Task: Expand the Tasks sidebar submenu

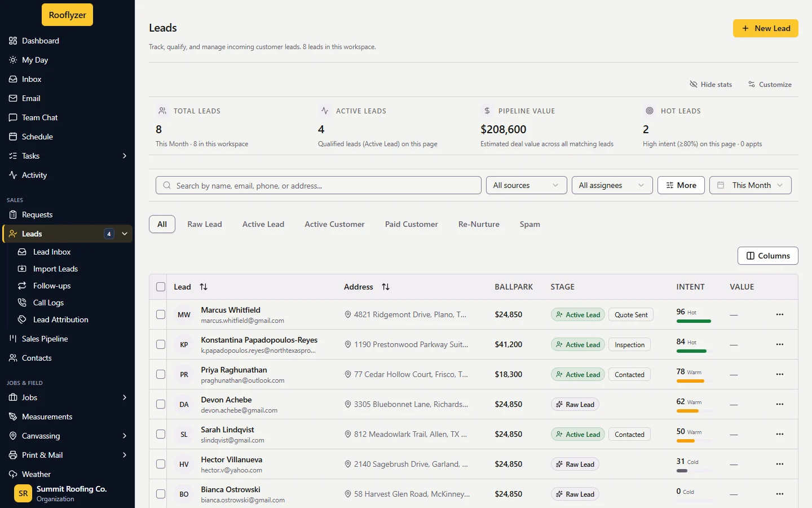Action: click(125, 156)
